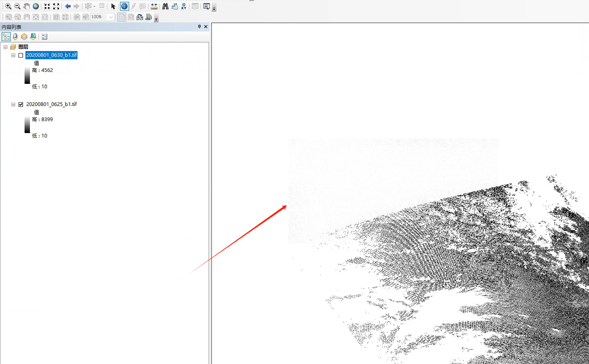Click Layout next extent icon
Viewport: 589px width, 364px height.
click(x=86, y=17)
